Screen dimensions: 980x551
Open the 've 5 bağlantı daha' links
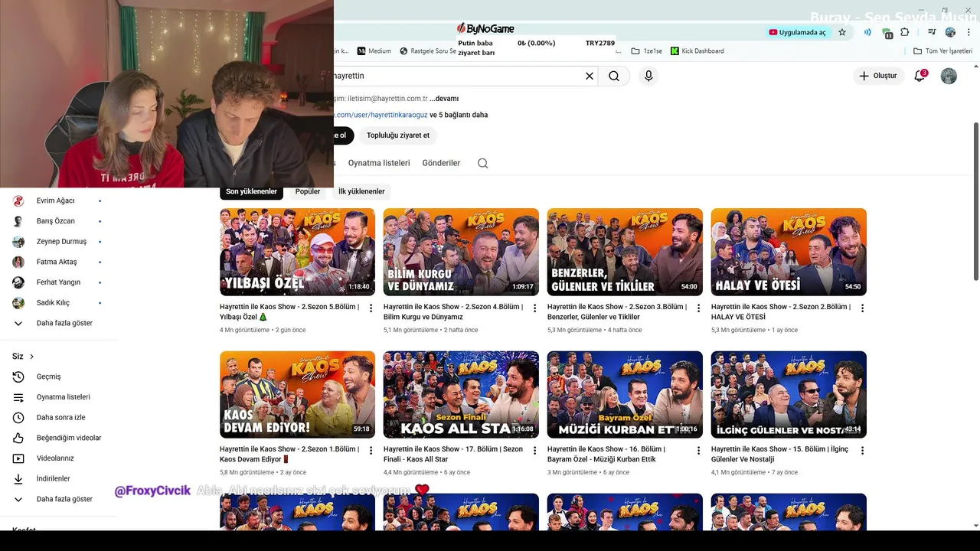click(459, 115)
